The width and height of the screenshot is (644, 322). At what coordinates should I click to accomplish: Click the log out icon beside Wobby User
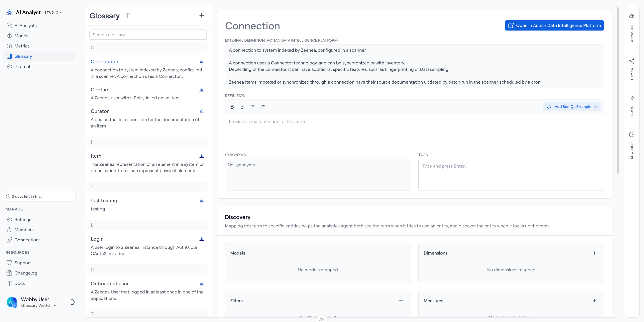tap(73, 302)
